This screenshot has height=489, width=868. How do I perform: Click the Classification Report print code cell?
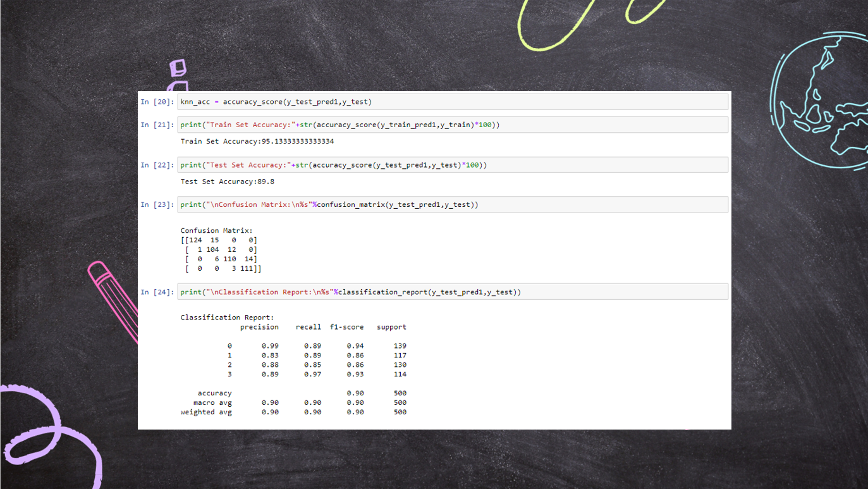tap(453, 292)
